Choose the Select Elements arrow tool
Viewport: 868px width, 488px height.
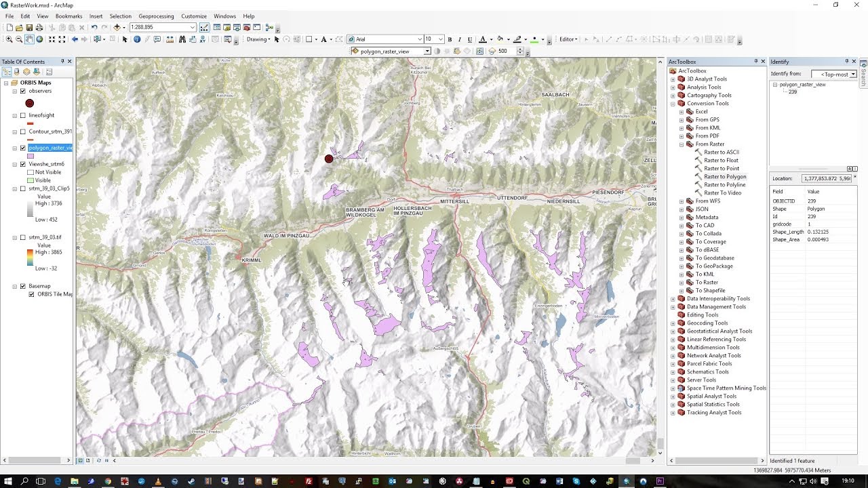tap(125, 39)
